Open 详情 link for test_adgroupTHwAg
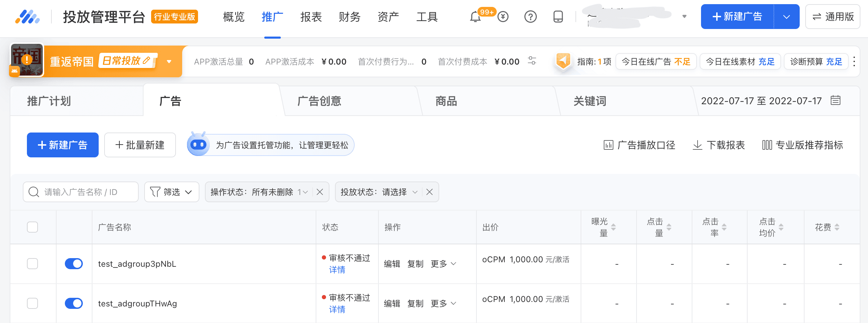Image resolution: width=868 pixels, height=323 pixels. (x=337, y=309)
